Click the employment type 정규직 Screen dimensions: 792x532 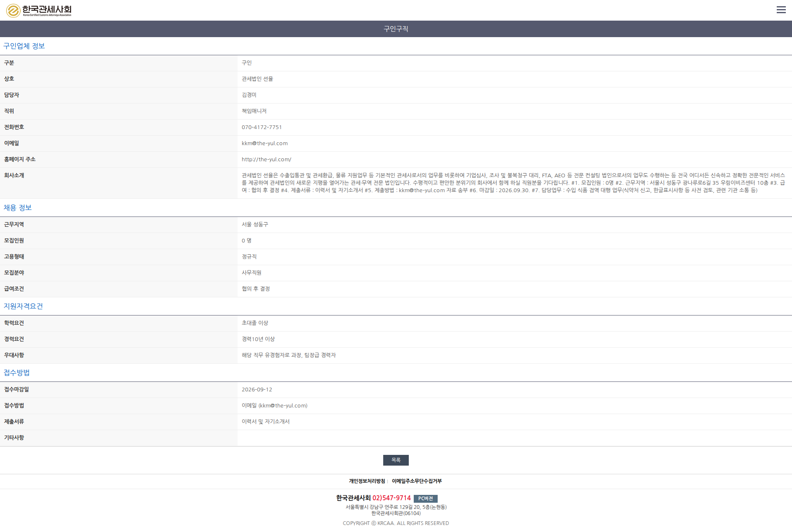point(249,257)
